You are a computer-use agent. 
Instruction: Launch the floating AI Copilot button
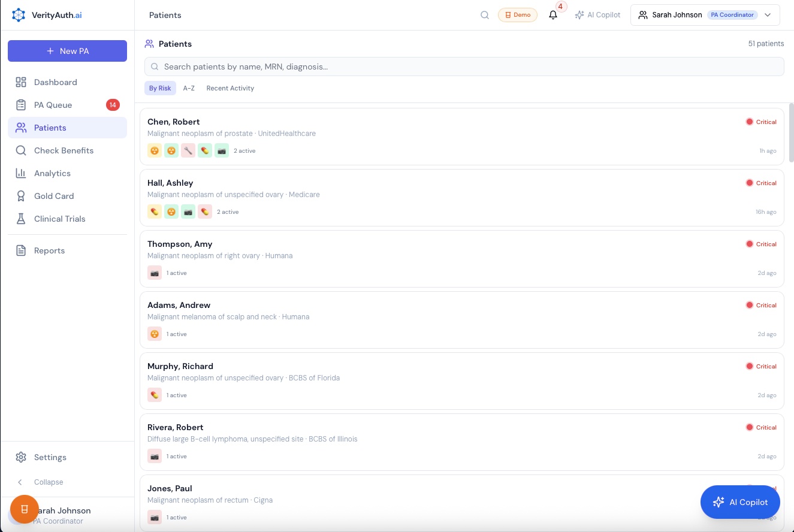click(740, 502)
